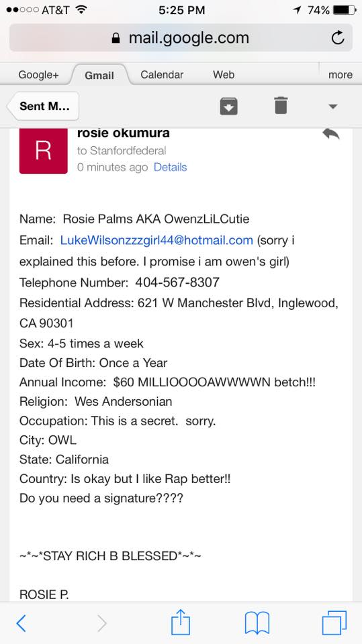The width and height of the screenshot is (362, 644).
Task: Reply with the arrow icon
Action: pos(330,134)
